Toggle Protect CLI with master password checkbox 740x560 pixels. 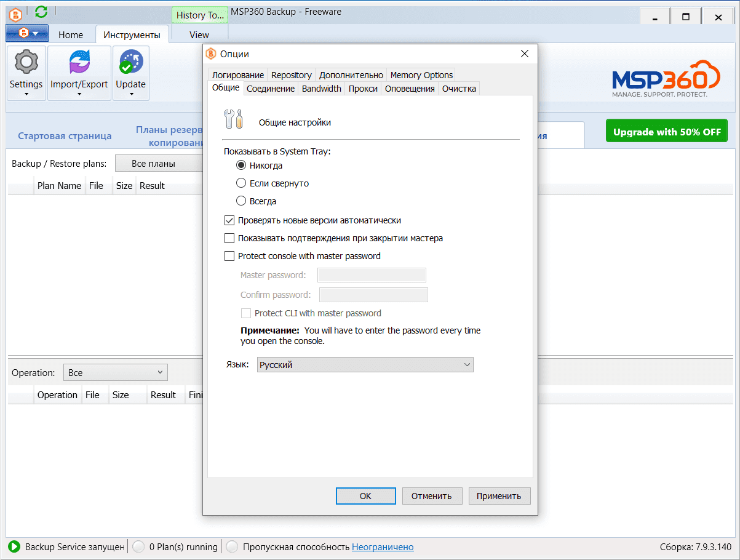tap(246, 313)
